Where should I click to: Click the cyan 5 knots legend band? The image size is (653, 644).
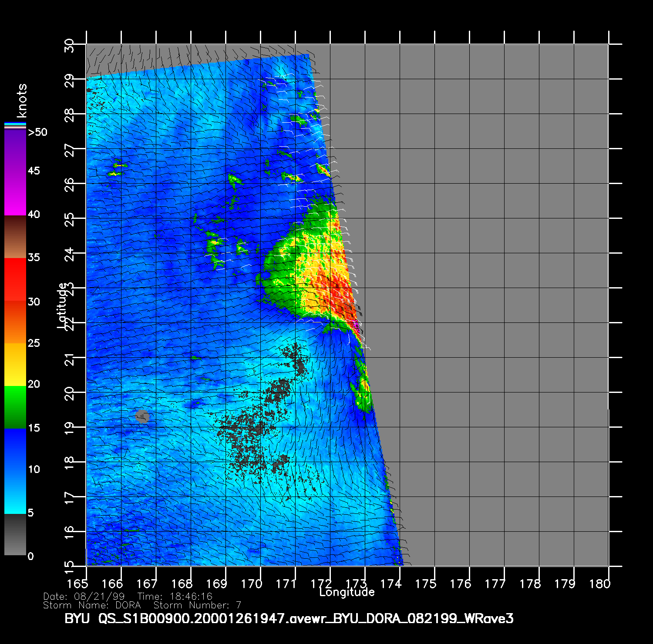tap(15, 505)
